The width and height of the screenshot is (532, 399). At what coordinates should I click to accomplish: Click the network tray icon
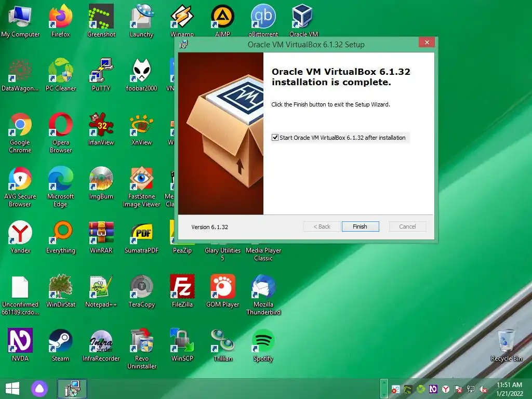click(471, 389)
